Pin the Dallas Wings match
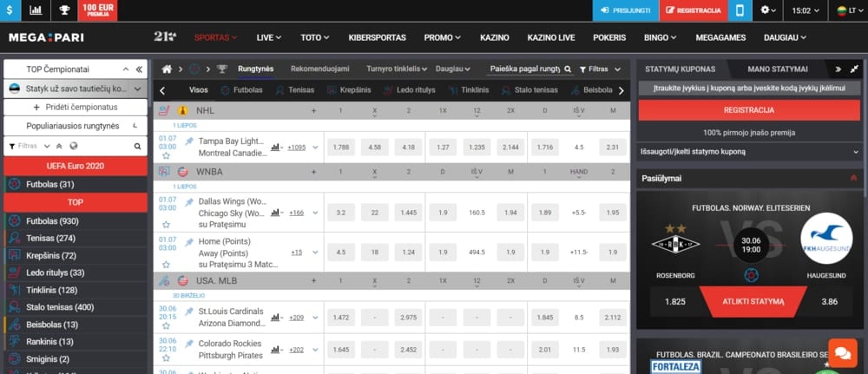 (189, 202)
